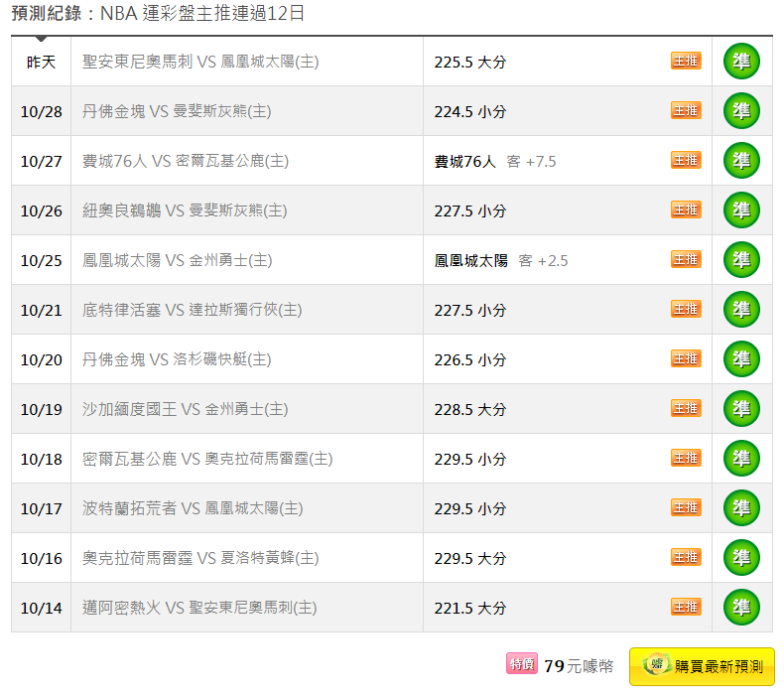Click the 229.5 小分 prediction in 10/17 row

click(470, 509)
